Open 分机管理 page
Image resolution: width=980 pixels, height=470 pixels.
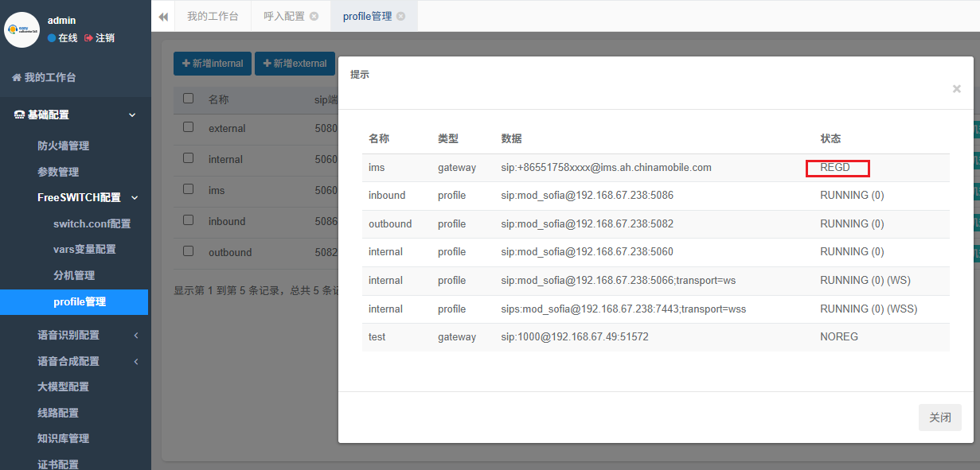(74, 275)
